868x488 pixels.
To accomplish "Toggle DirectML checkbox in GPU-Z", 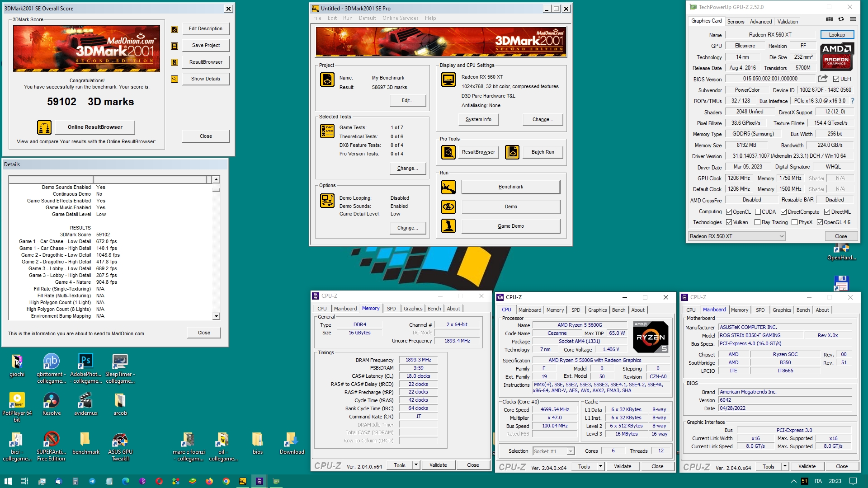I will click(827, 212).
